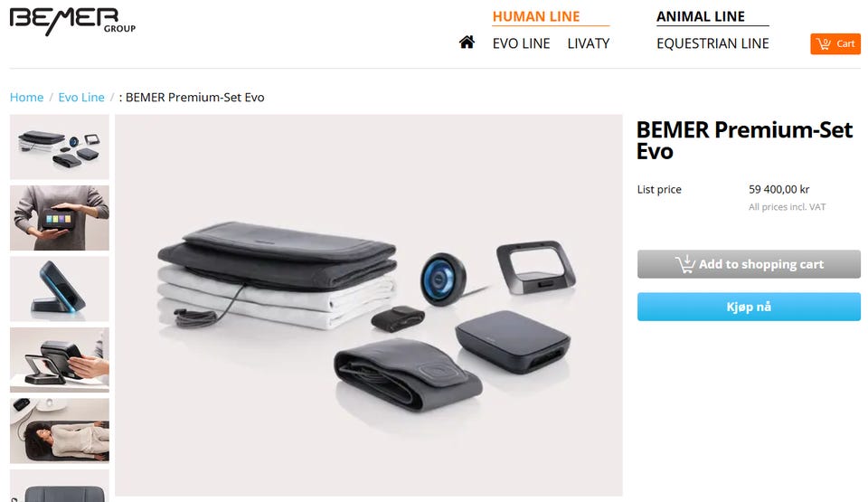Open the EQUESTRIAN LINE page
The height and width of the screenshot is (502, 868).
[x=712, y=43]
